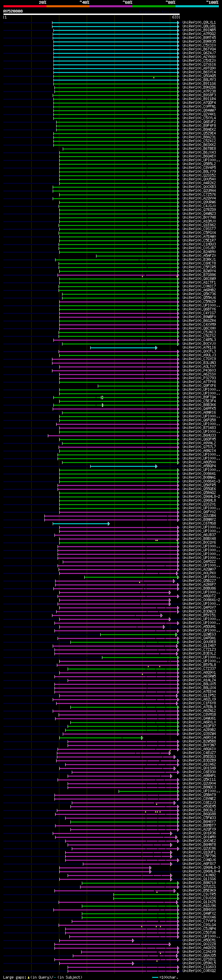Select hit UniRef100_Q96HL8-3
This screenshot has width=222, height=980.
[x=201, y=867]
